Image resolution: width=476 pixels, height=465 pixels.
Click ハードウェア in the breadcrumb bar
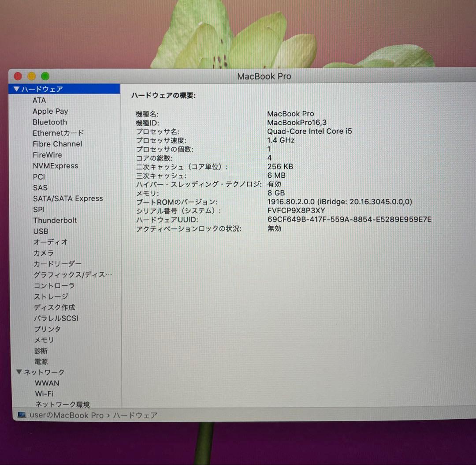pyautogui.click(x=135, y=415)
